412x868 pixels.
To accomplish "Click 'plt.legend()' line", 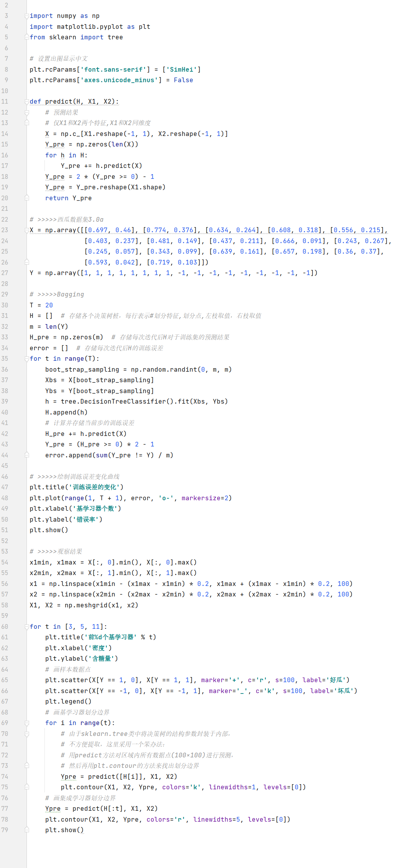I will click(69, 702).
